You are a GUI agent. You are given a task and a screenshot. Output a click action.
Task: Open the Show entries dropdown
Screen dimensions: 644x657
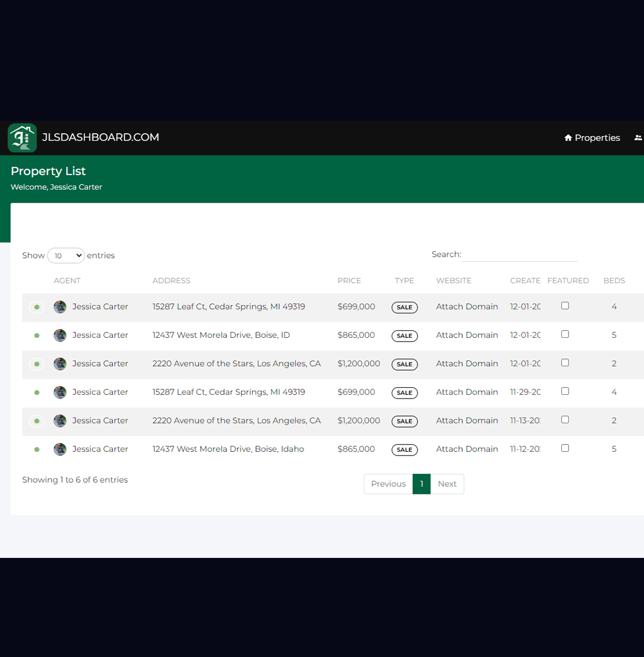click(x=66, y=256)
